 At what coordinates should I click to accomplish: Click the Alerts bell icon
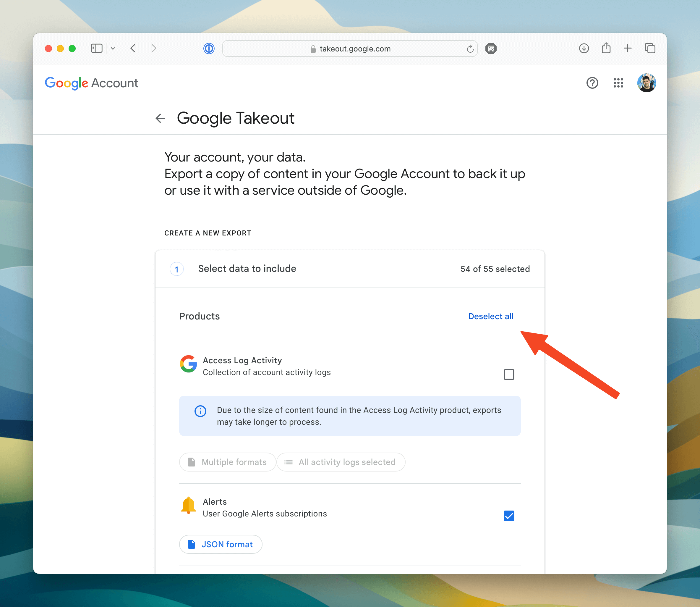[189, 506]
